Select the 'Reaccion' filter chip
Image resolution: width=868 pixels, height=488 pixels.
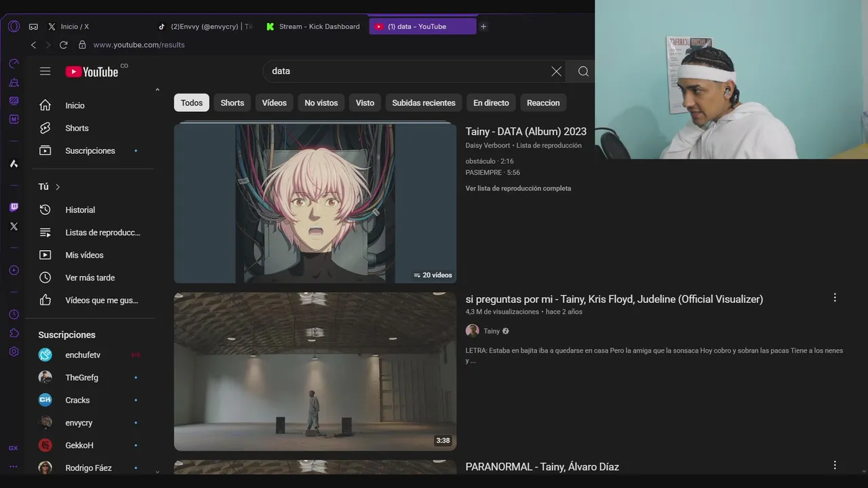(543, 103)
